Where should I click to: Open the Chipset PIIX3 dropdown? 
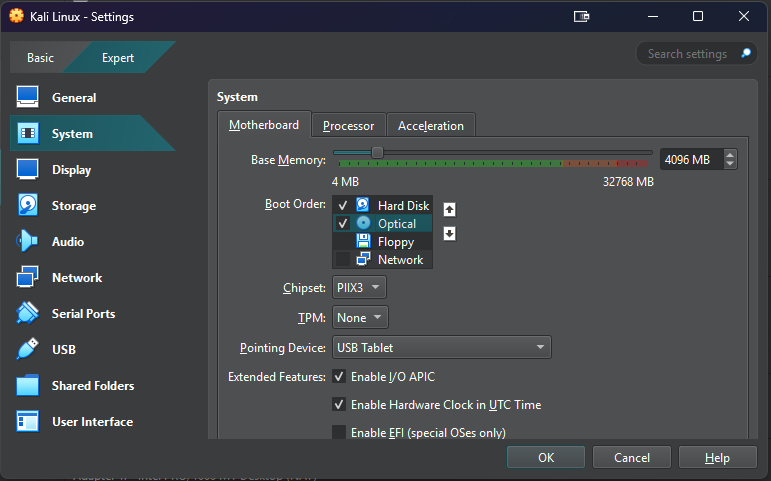(x=359, y=287)
